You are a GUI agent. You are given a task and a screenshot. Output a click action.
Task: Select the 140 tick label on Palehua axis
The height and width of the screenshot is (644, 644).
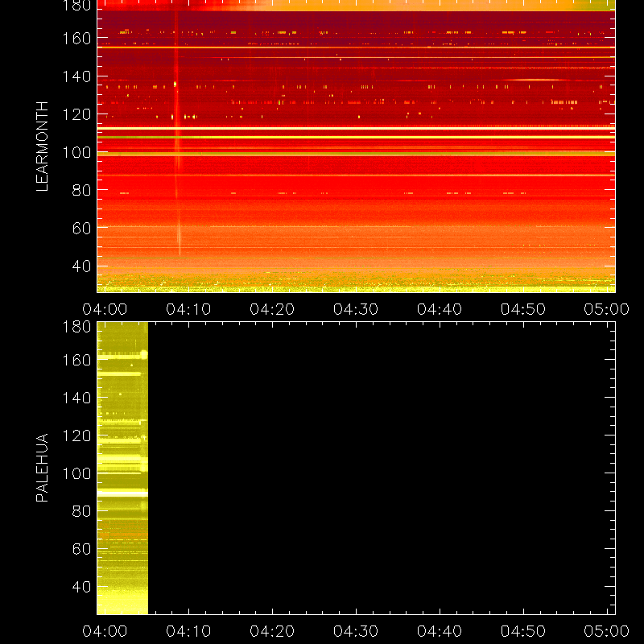[76, 398]
